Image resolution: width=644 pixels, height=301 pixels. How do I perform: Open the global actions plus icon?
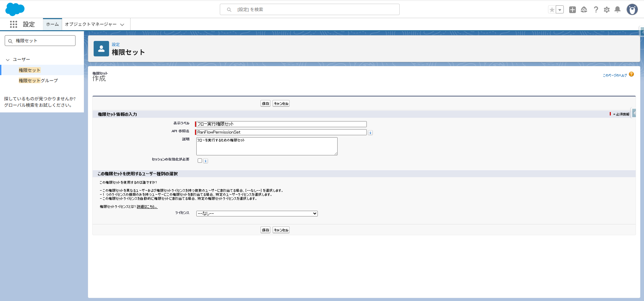(573, 10)
